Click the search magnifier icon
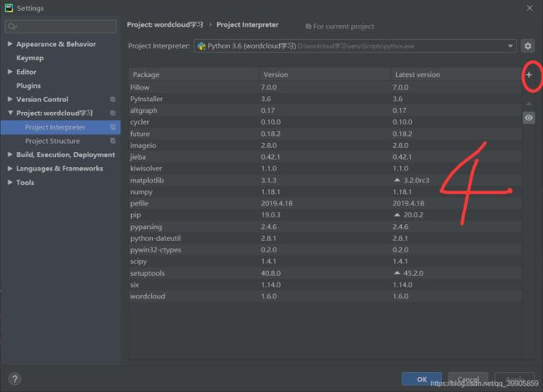The image size is (543, 392). pyautogui.click(x=12, y=27)
